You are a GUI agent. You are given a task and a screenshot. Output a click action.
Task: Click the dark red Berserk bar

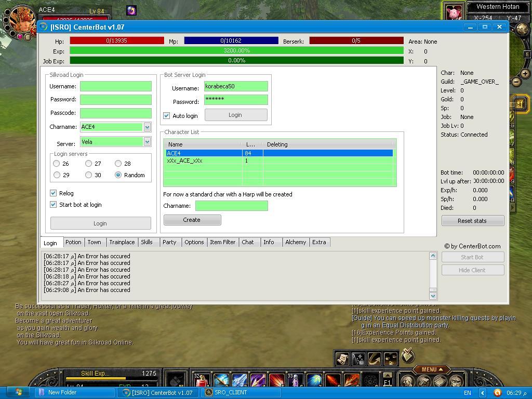coord(356,41)
